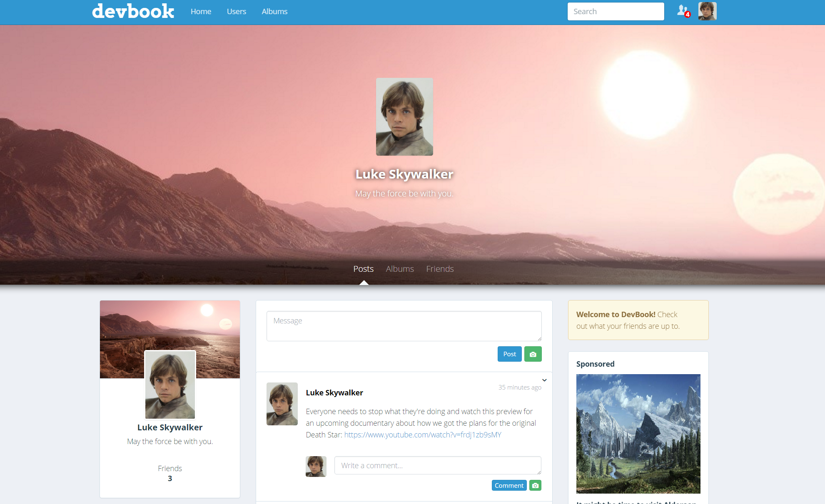Expand the post options chevron

pos(544,380)
